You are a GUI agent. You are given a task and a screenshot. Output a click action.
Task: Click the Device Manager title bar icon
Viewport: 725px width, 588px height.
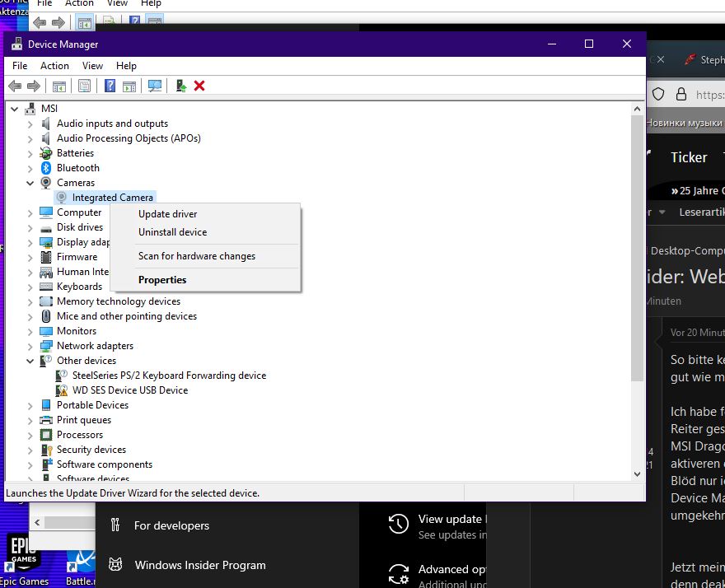click(x=16, y=44)
